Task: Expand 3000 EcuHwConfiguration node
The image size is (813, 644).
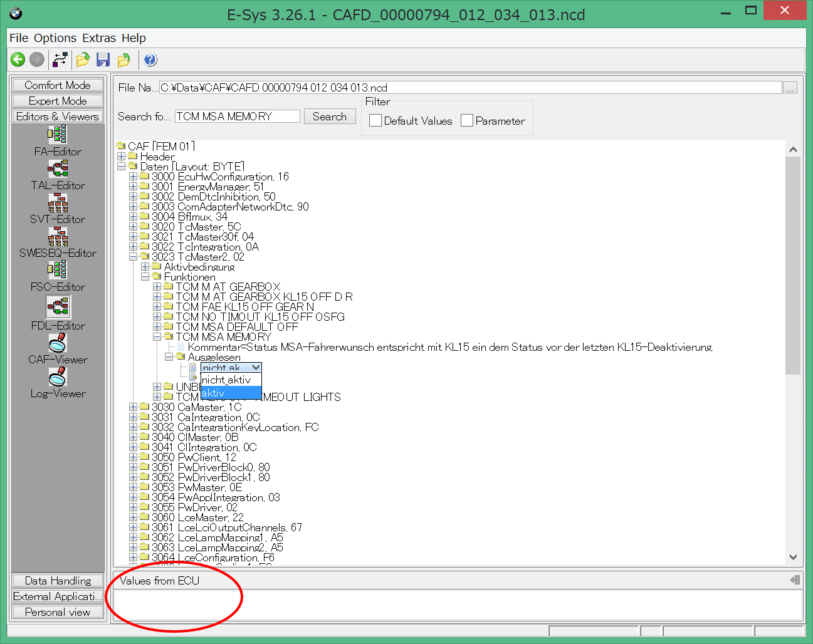Action: pos(133,177)
